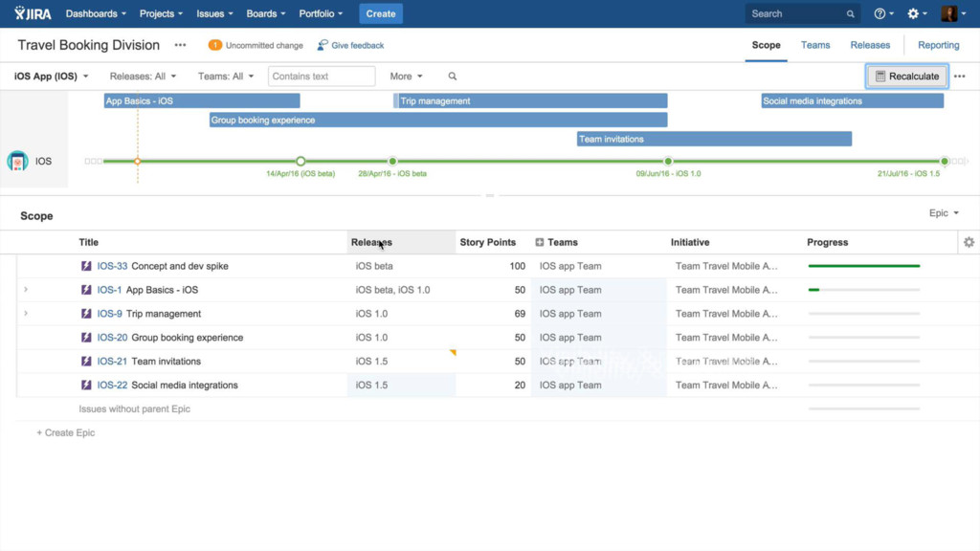Viewport: 980px width, 551px height.
Task: Expand the IOS-1 App Basics row
Action: click(x=26, y=289)
